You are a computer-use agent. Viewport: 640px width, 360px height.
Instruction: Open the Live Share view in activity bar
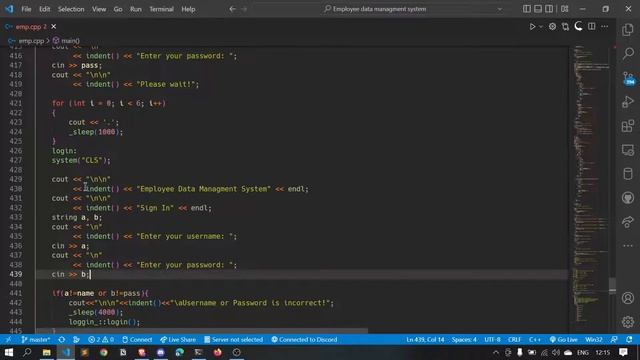click(x=628, y=222)
